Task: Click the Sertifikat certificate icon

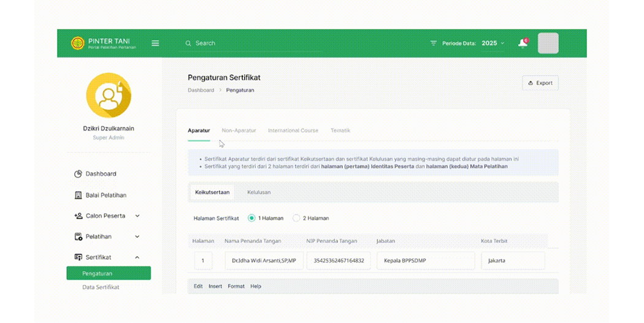Action: tap(78, 257)
